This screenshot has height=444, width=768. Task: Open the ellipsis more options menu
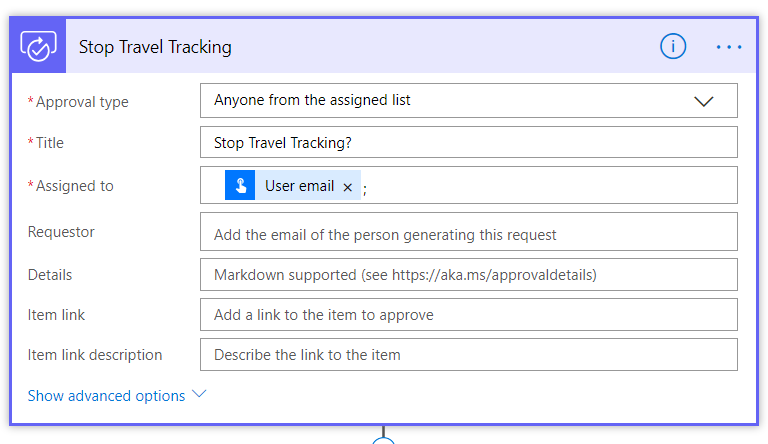pos(729,47)
